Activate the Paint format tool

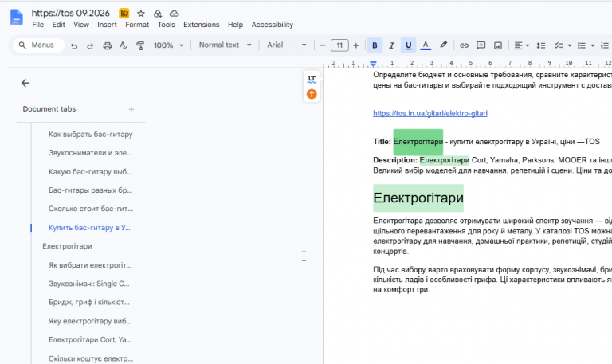coord(140,45)
